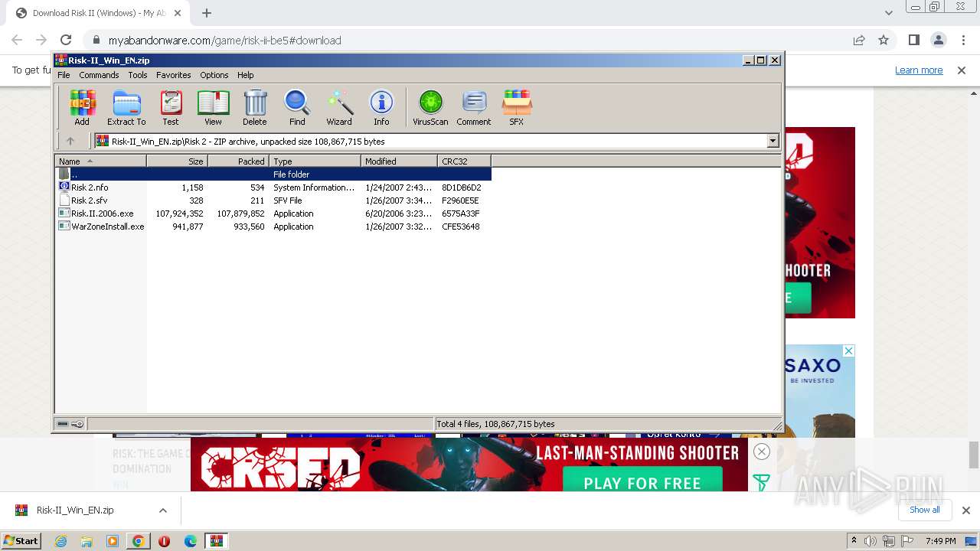Screen dimensions: 980x551
Task: Sort by the Modified column header
Action: tap(400, 161)
